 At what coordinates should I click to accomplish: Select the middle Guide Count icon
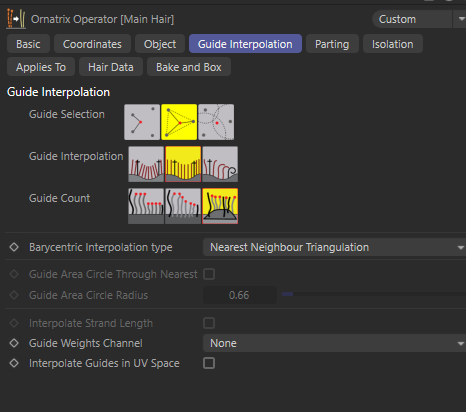click(183, 206)
